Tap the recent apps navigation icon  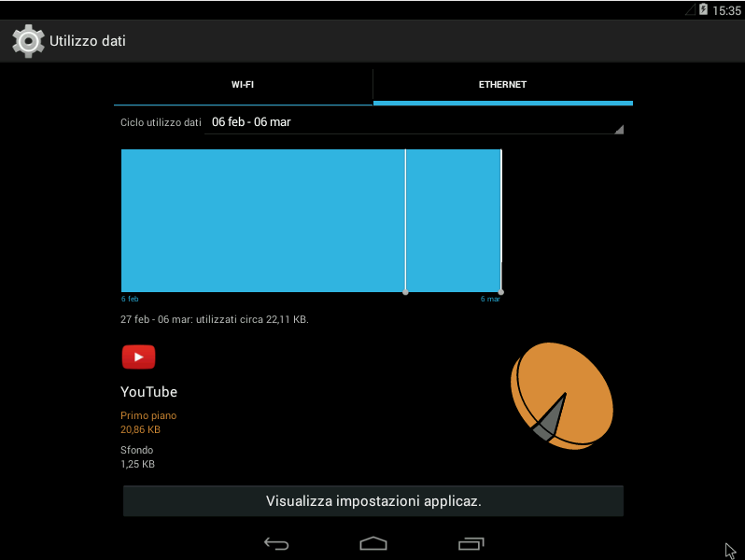tap(471, 543)
